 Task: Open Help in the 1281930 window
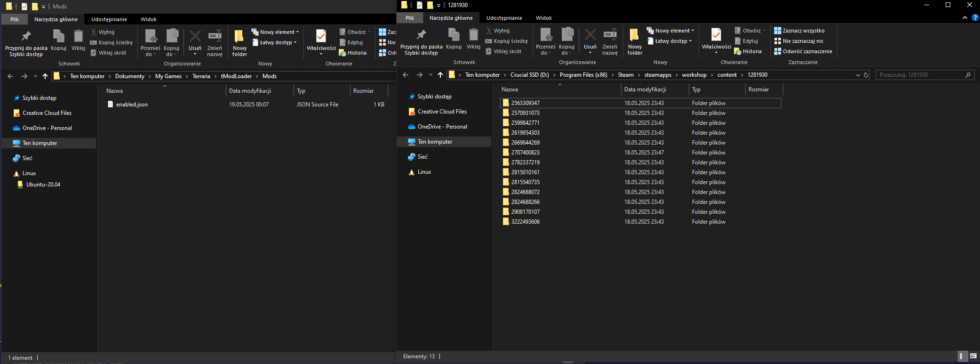(x=975, y=17)
